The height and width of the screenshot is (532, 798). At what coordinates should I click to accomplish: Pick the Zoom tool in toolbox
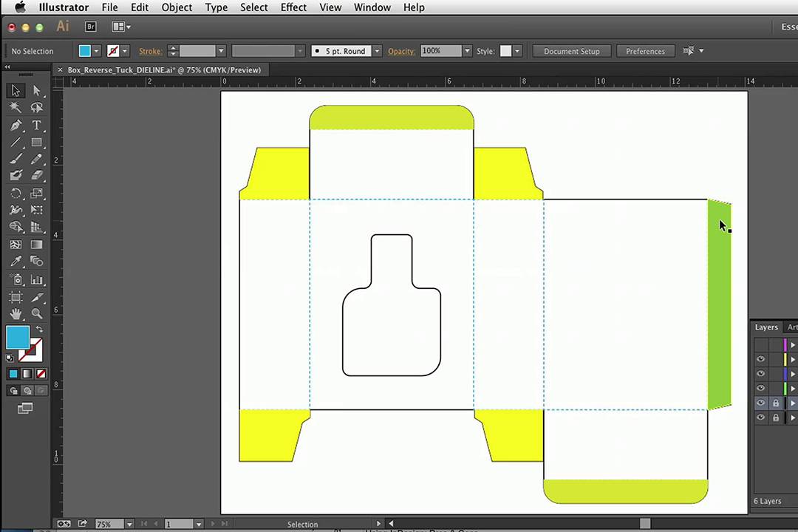pos(36,313)
